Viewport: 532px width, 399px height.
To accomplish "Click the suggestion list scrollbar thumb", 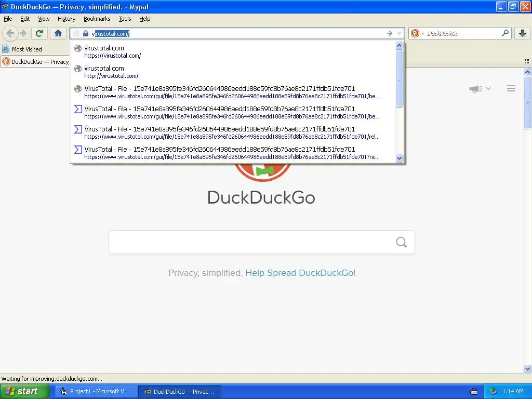I will click(400, 78).
